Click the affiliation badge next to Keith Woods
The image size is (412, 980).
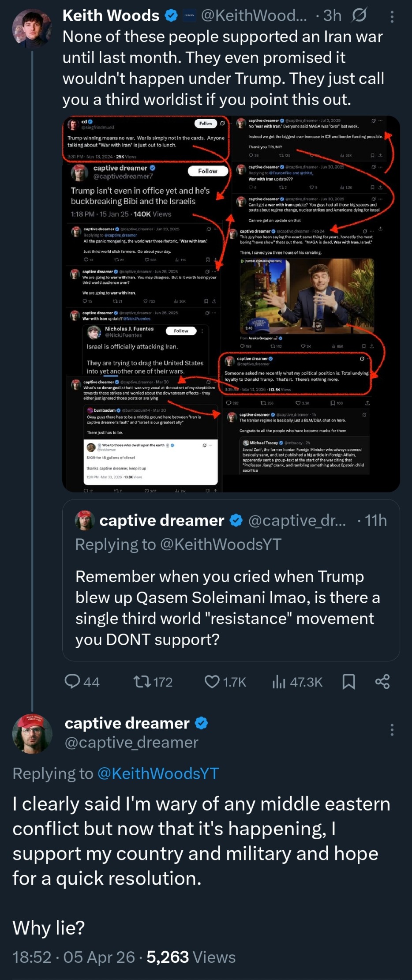(189, 16)
